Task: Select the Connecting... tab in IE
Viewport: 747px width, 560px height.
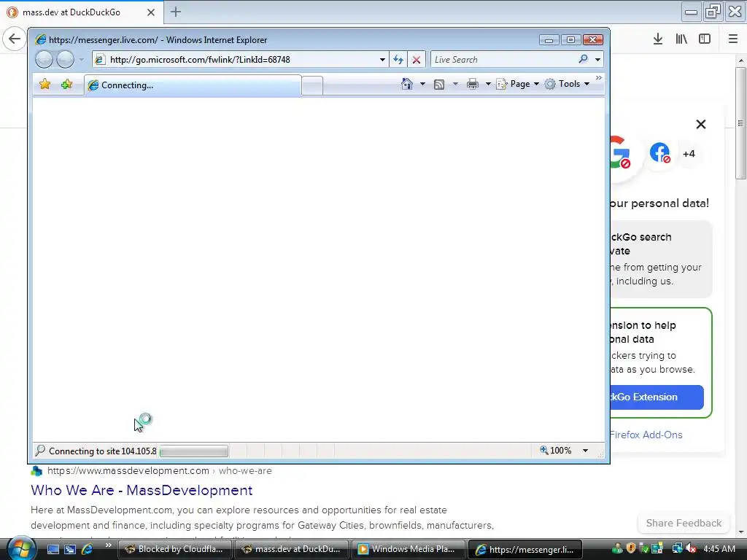Action: 193,85
